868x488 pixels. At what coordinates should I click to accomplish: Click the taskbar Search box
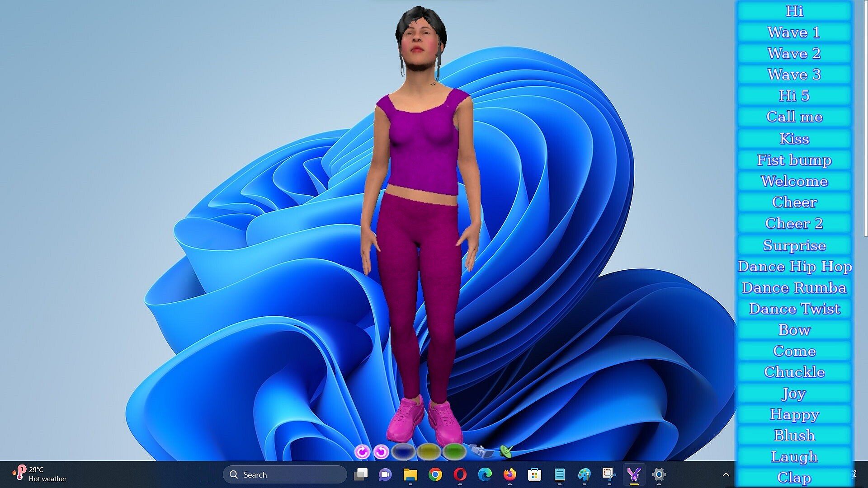point(285,474)
